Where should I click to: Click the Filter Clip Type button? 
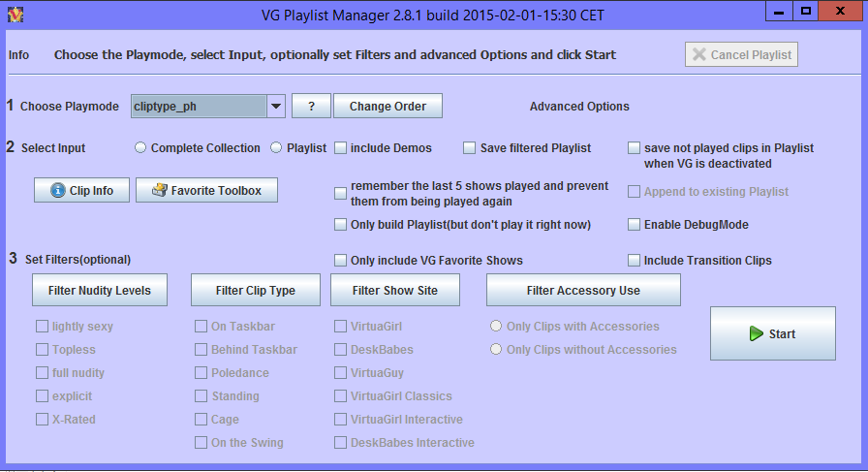[255, 290]
